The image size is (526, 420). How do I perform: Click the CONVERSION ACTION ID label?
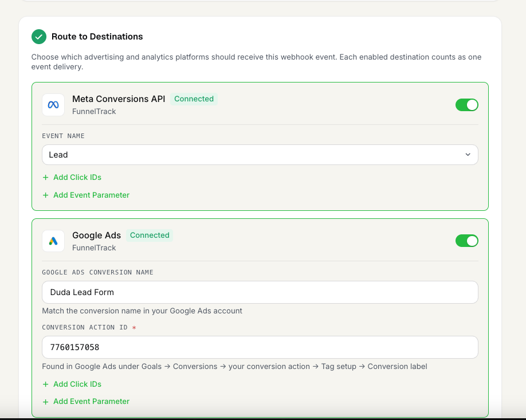click(x=85, y=327)
